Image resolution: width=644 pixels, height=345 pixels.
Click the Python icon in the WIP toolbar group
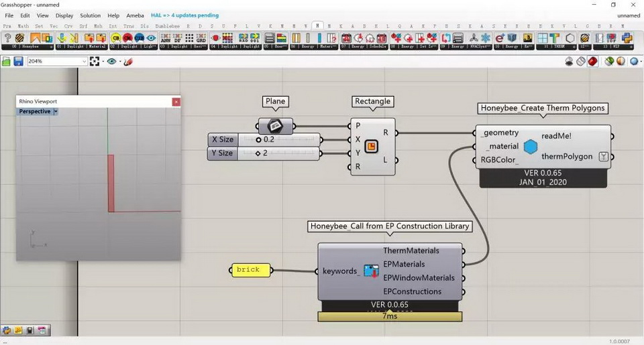pos(627,39)
